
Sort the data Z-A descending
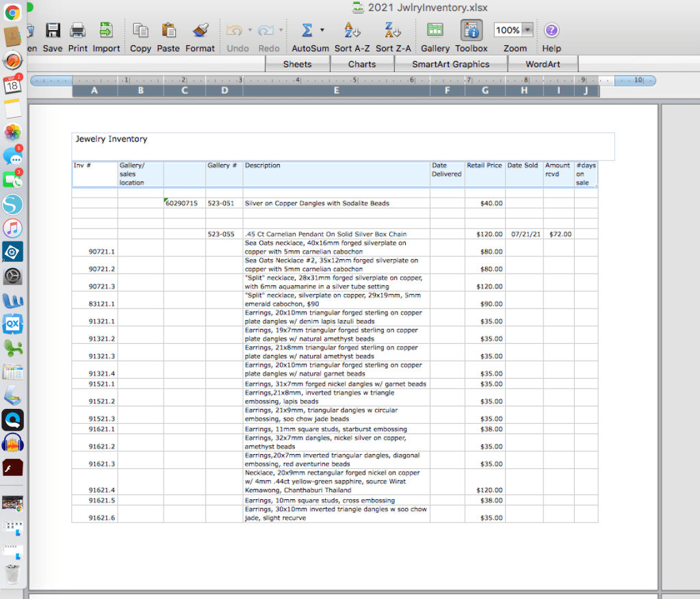(x=393, y=31)
